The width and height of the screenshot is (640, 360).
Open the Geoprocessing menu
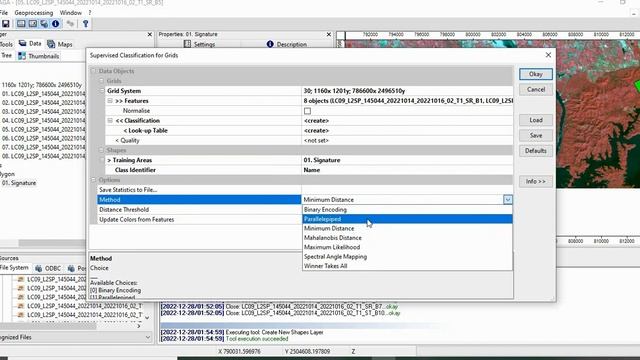pos(34,13)
